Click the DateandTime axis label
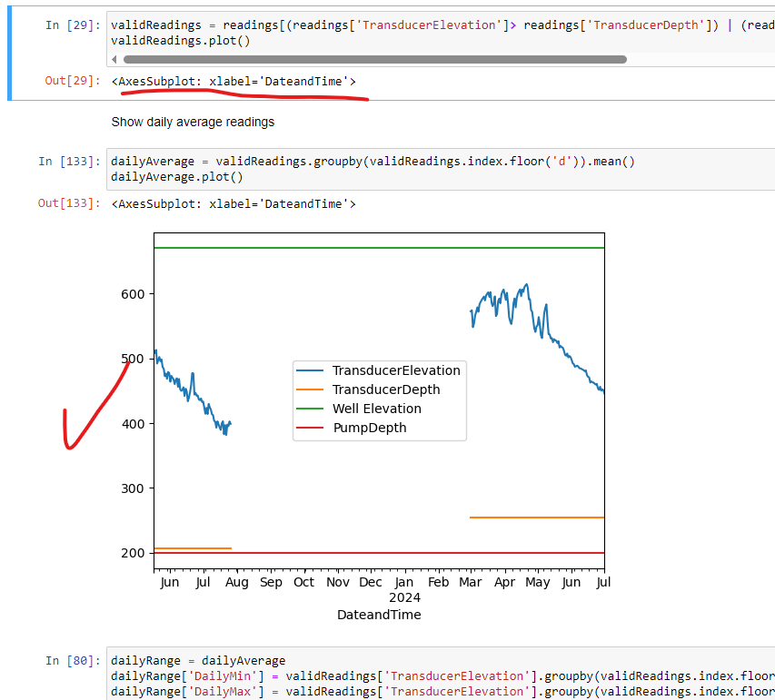The image size is (775, 700). (x=379, y=615)
